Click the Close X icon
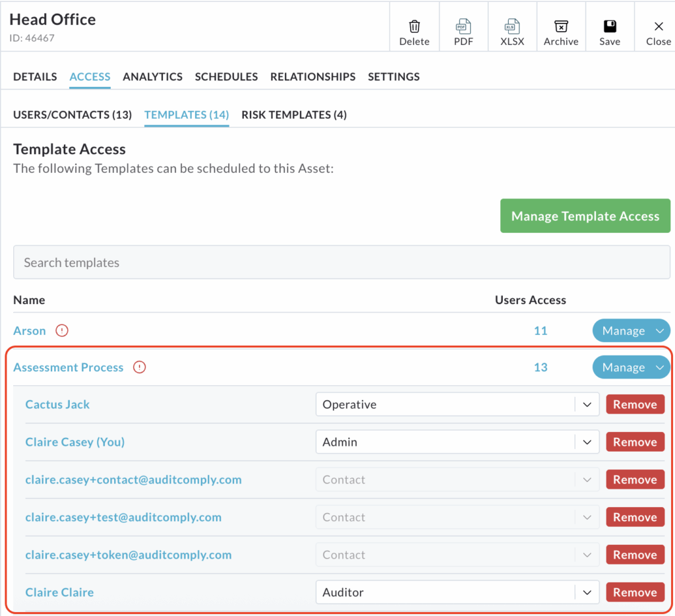The width and height of the screenshot is (675, 616). [x=658, y=26]
